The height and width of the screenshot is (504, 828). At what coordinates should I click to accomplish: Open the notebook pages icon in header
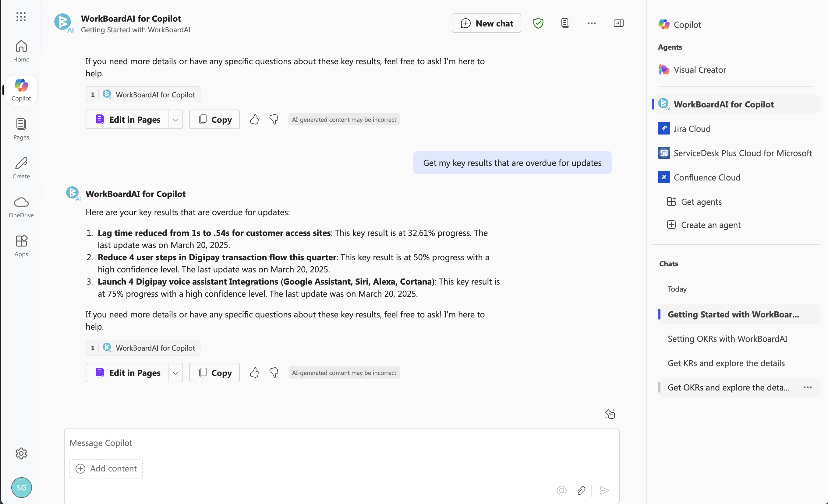(x=565, y=23)
